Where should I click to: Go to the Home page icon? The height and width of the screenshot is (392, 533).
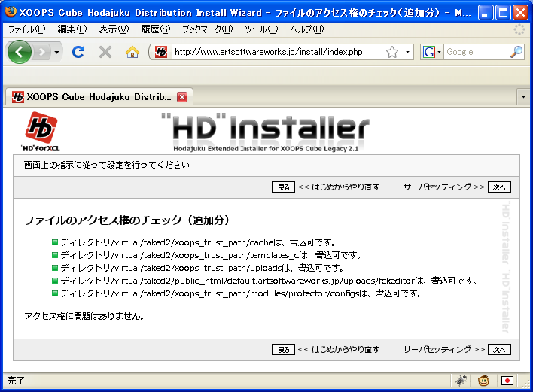click(x=132, y=52)
